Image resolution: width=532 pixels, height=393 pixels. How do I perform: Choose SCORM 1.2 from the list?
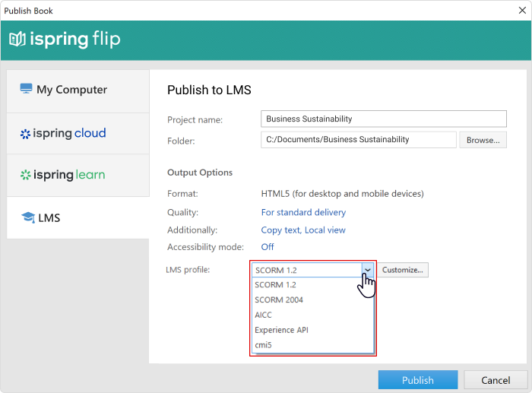312,285
